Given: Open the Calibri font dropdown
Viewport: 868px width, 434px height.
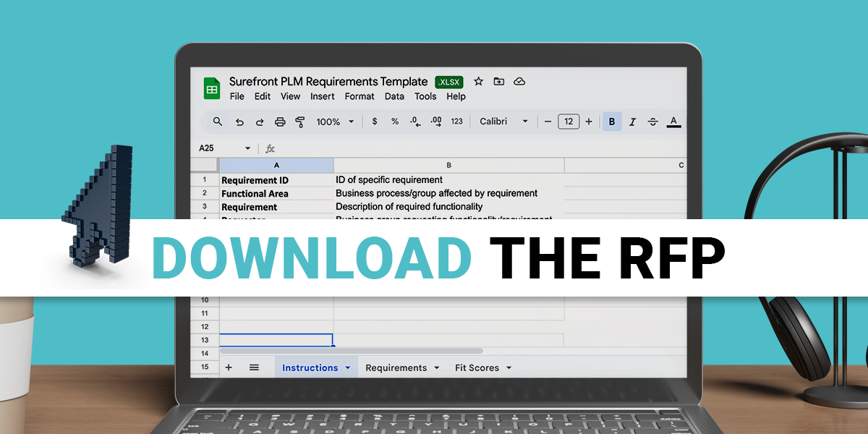Looking at the screenshot, I should pos(504,122).
